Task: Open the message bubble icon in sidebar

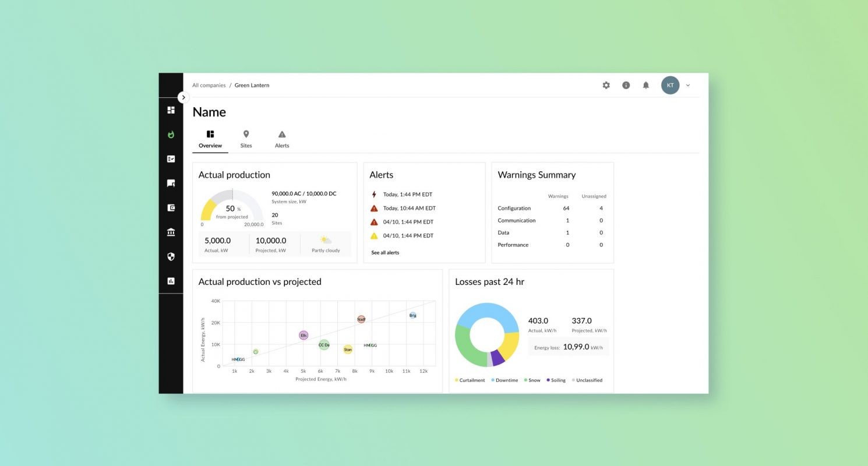Action: 171,183
